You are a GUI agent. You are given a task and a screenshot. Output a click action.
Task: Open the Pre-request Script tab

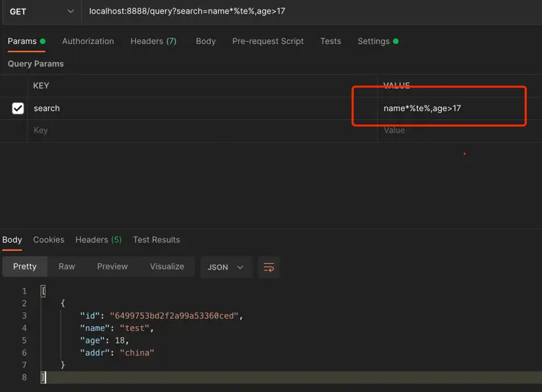tap(268, 41)
